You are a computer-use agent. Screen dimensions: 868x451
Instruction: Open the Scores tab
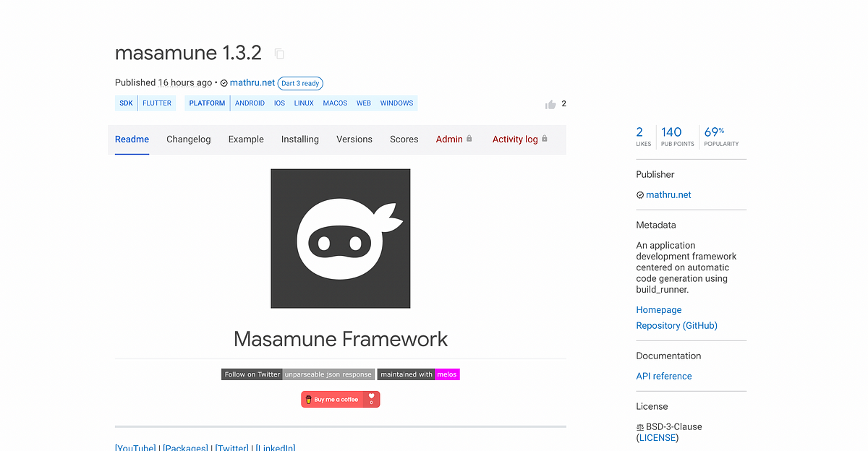click(x=404, y=139)
